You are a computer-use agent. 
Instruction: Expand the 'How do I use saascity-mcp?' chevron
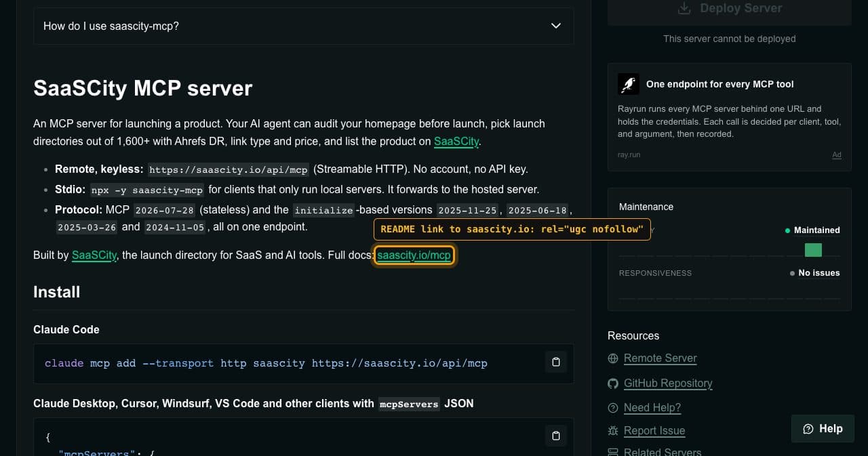pyautogui.click(x=556, y=26)
